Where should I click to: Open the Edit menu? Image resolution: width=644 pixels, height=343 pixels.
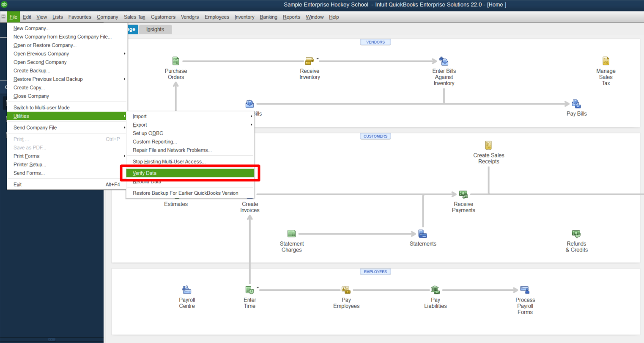point(27,17)
